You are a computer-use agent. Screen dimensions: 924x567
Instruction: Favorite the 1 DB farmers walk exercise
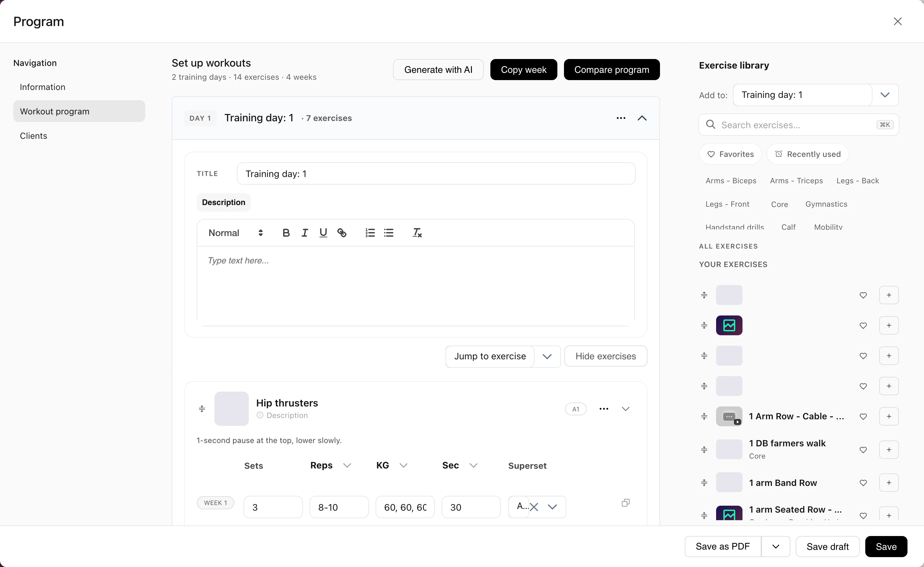[863, 450]
